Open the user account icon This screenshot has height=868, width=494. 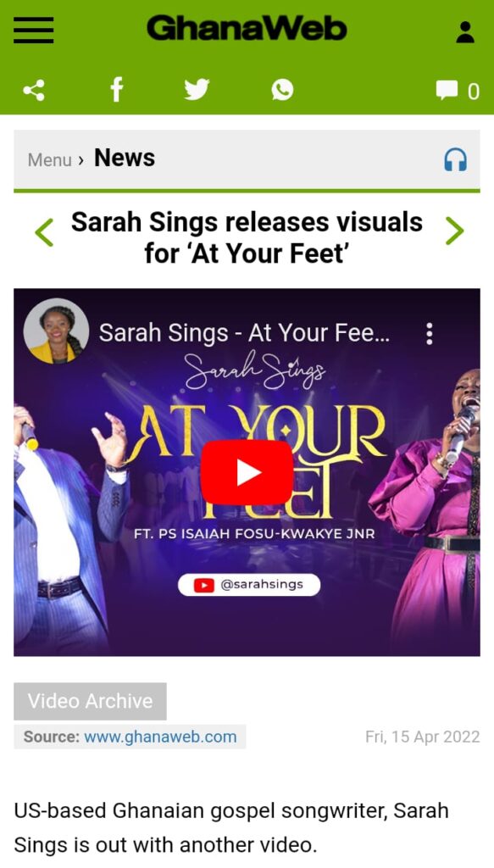click(x=465, y=32)
